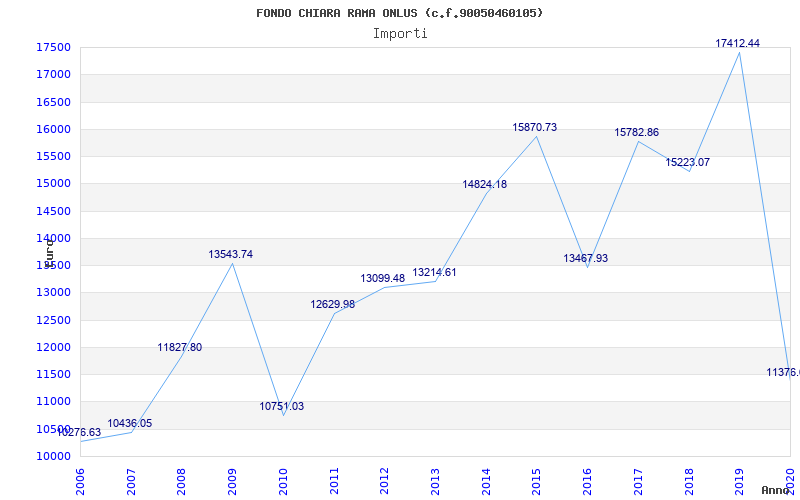Click the y-axis value 11500

pos(53,375)
